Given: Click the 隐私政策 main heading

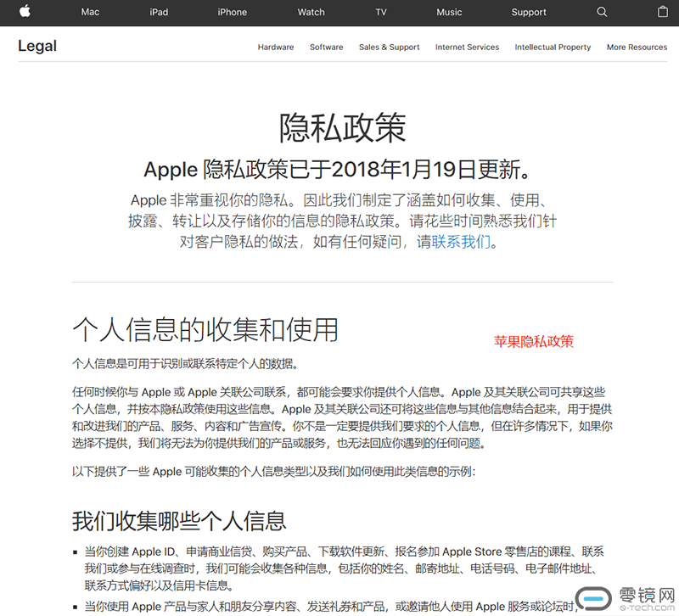Looking at the screenshot, I should [342, 128].
